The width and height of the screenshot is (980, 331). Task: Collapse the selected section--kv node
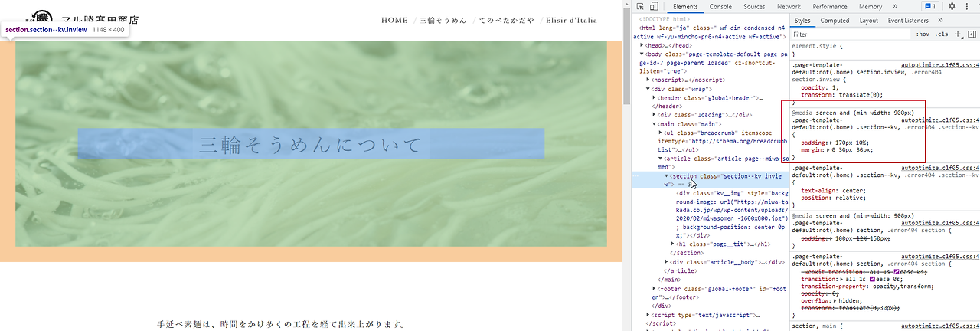[x=668, y=176]
